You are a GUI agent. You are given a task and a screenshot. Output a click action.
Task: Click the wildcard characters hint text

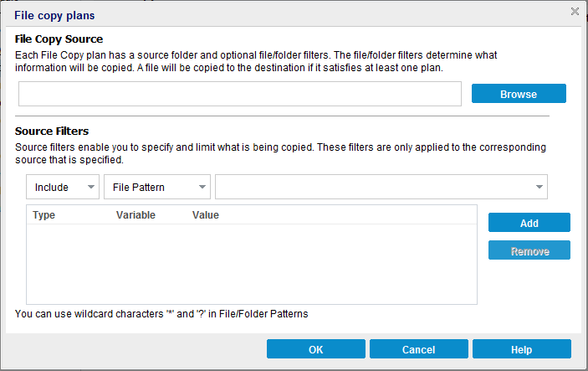tap(161, 314)
